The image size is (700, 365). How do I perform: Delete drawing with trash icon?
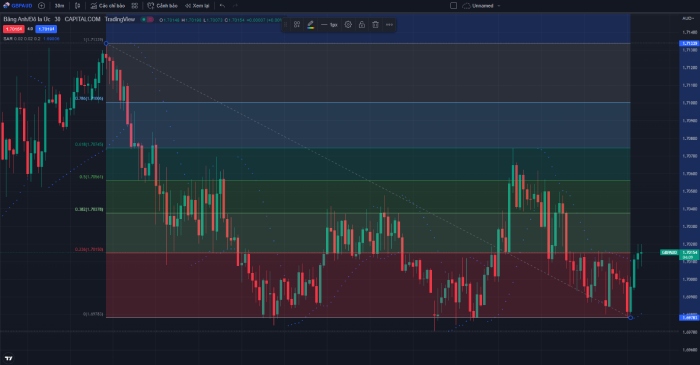[x=375, y=25]
